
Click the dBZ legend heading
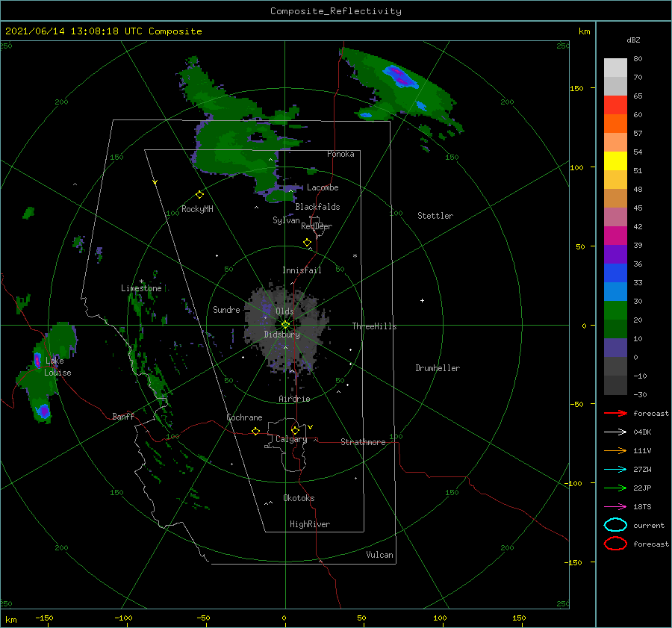point(633,40)
